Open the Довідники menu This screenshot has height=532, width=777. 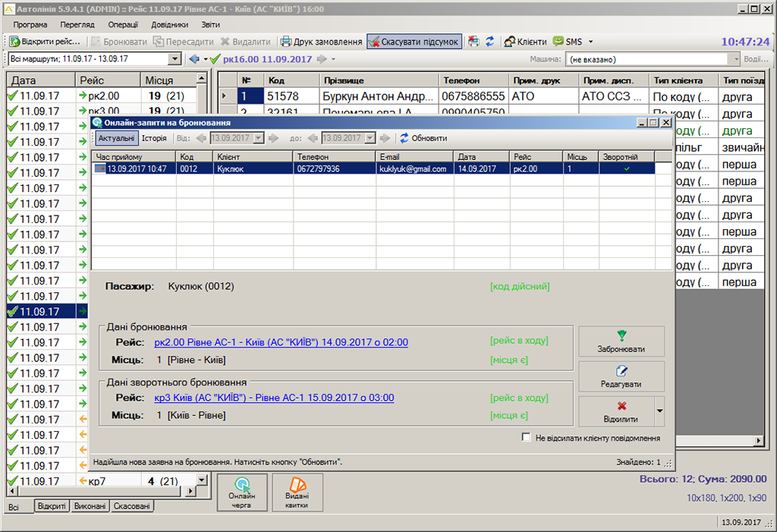pos(169,24)
